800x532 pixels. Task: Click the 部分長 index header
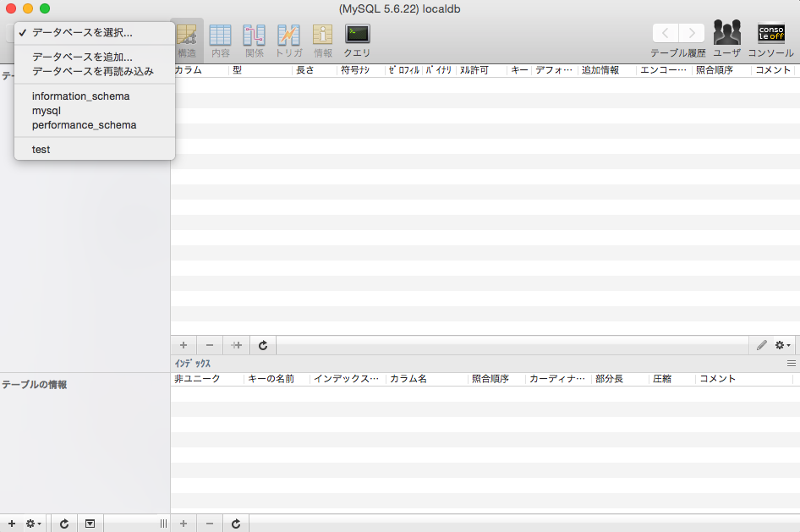coord(621,379)
